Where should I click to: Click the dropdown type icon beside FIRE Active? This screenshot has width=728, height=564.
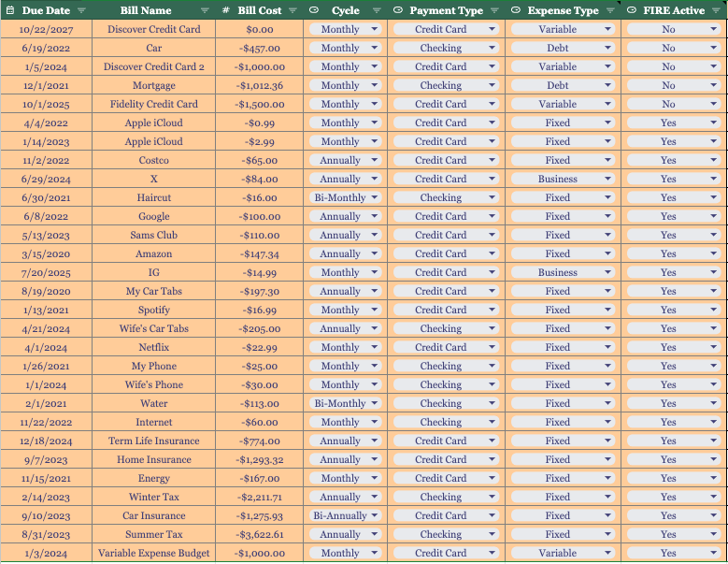[632, 10]
